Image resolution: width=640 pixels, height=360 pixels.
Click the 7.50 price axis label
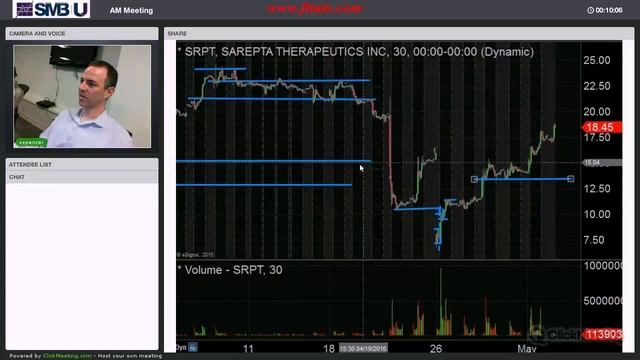coord(594,240)
